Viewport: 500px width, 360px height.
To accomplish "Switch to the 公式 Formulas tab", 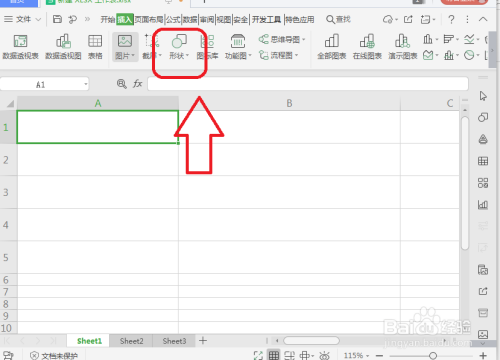I will coord(173,19).
